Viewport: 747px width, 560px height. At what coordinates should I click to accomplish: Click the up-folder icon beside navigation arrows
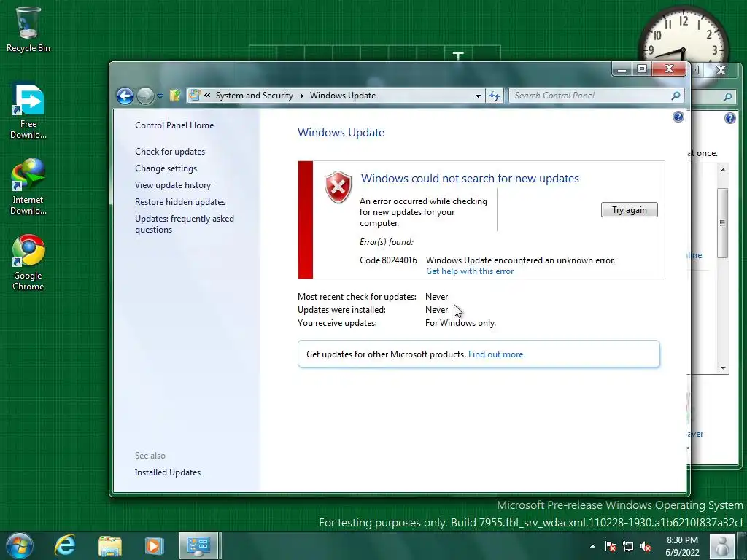pos(175,96)
